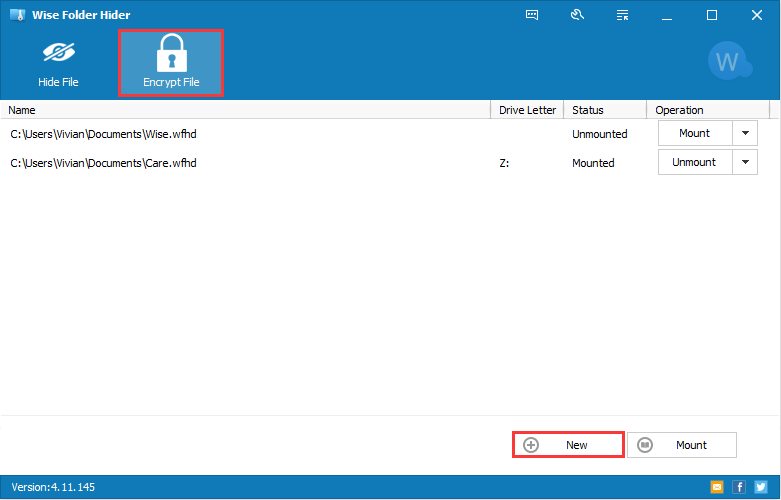
Task: Click the Unmounted status text
Action: (x=600, y=134)
